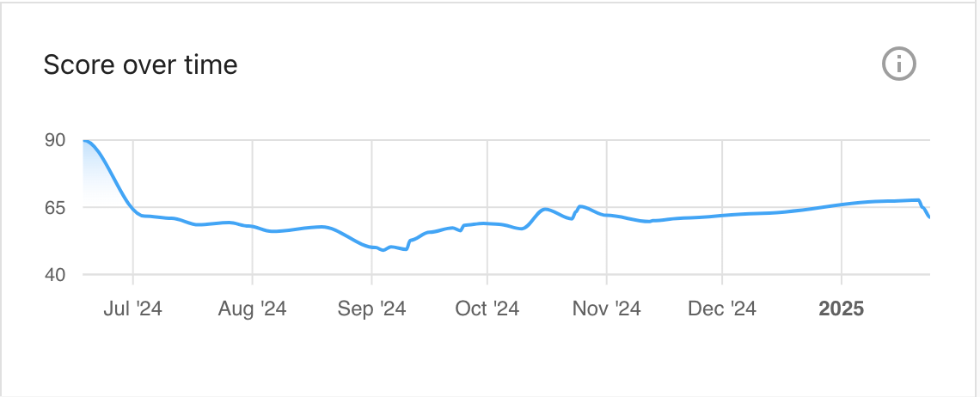Select the bold 2025 axis label

pyautogui.click(x=842, y=308)
